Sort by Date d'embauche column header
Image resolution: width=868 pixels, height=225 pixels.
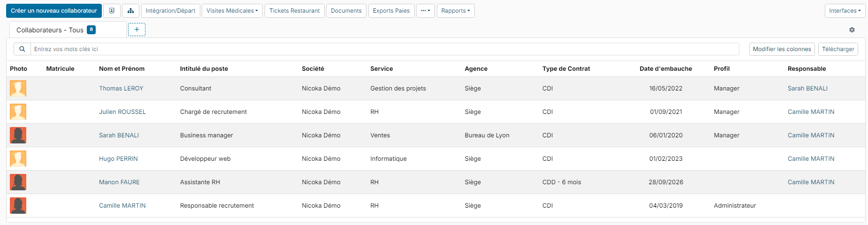pos(666,68)
